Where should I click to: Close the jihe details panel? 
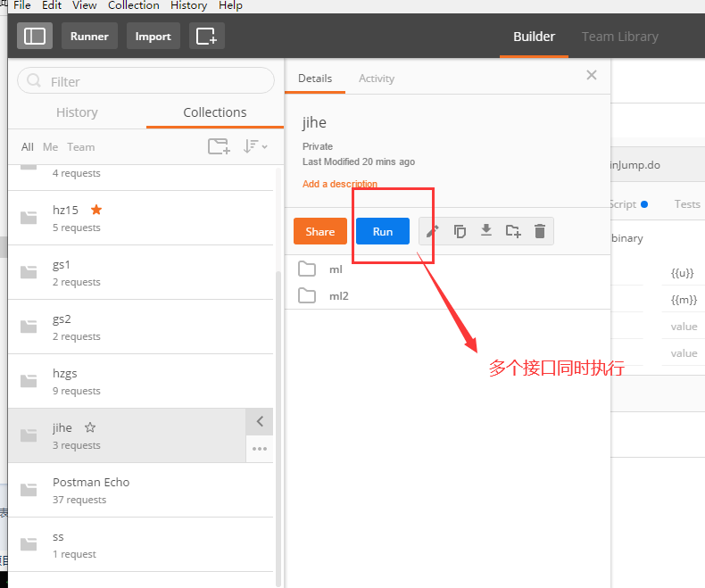click(x=592, y=75)
